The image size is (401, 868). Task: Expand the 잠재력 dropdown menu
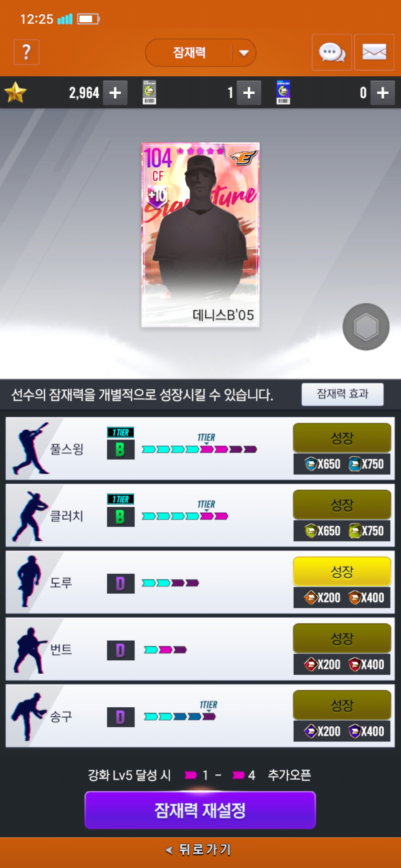tap(200, 53)
